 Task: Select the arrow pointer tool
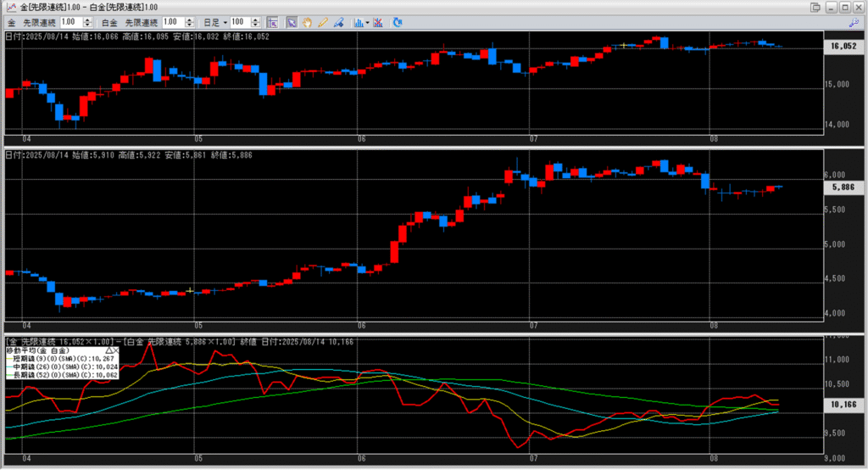292,21
